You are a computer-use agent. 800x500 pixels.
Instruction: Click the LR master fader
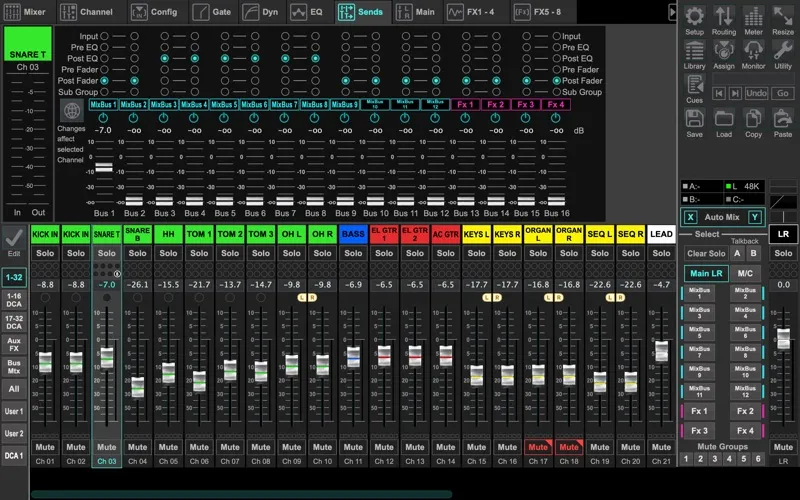(783, 339)
